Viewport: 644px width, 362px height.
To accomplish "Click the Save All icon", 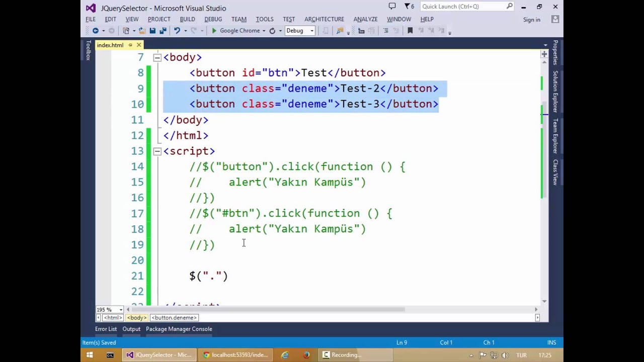I will pyautogui.click(x=163, y=31).
